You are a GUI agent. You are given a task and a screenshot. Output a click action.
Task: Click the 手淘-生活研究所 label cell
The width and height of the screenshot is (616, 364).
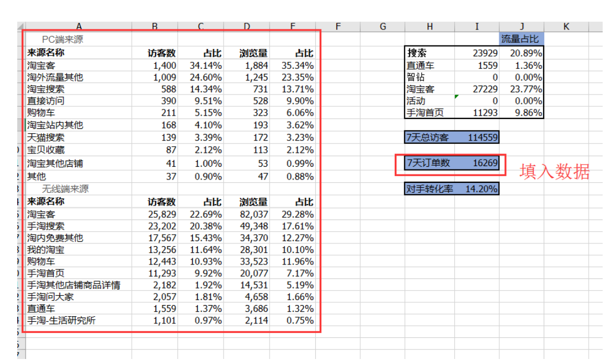pos(62,320)
